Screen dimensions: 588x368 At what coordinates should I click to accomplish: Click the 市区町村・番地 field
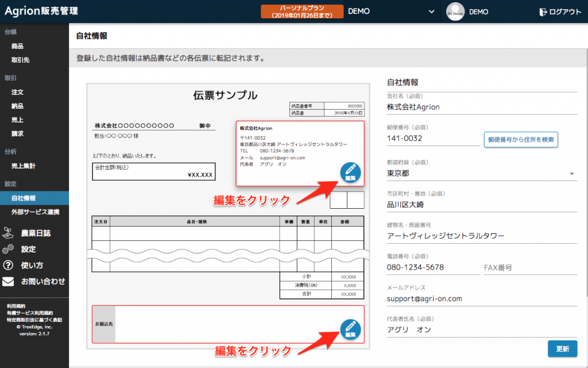click(x=482, y=205)
